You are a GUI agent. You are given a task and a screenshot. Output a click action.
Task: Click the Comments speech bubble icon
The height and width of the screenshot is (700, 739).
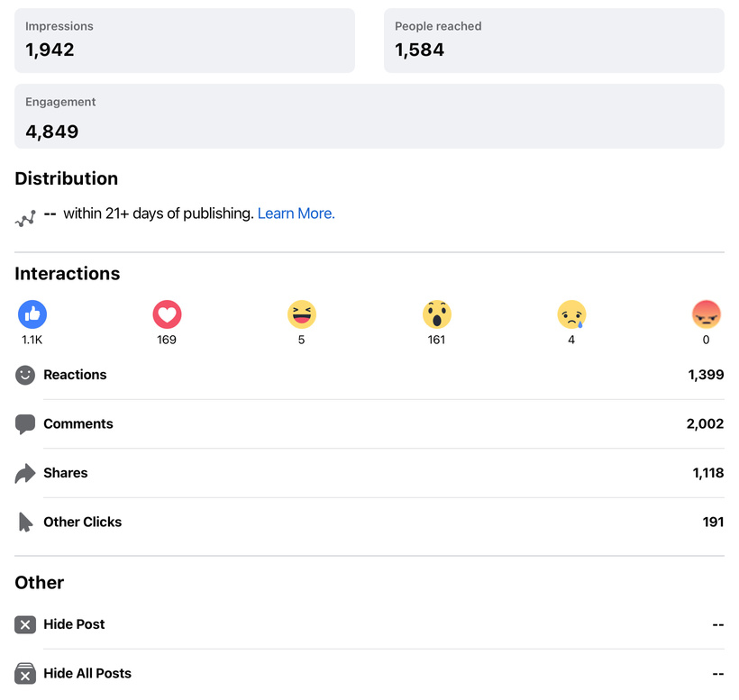(25, 424)
